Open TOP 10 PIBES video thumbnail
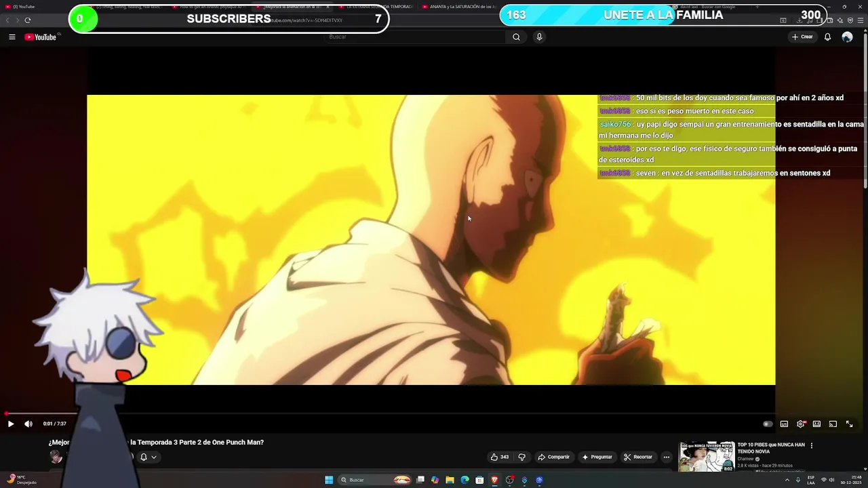 click(x=707, y=457)
